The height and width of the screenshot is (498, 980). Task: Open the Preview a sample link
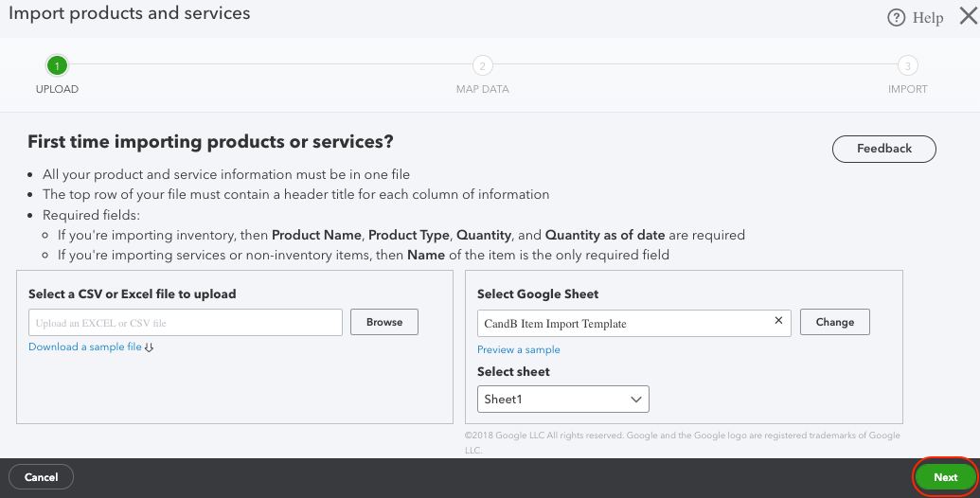(x=519, y=349)
